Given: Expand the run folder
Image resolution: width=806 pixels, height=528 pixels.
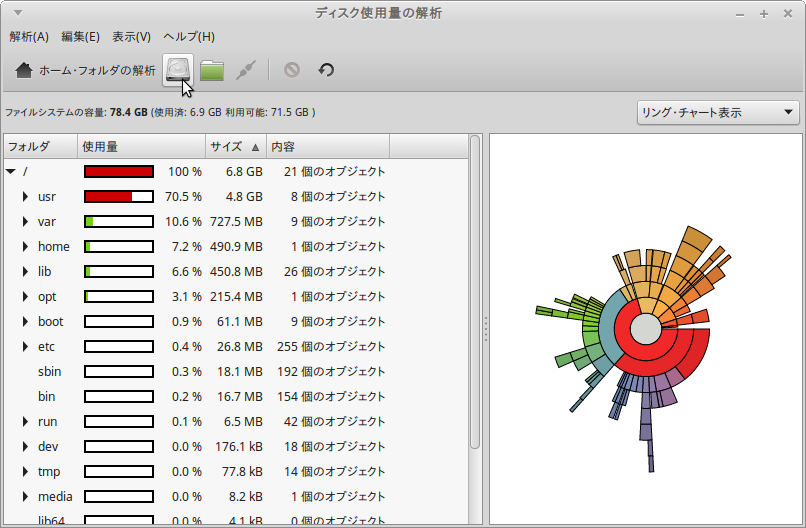Looking at the screenshot, I should tap(25, 422).
